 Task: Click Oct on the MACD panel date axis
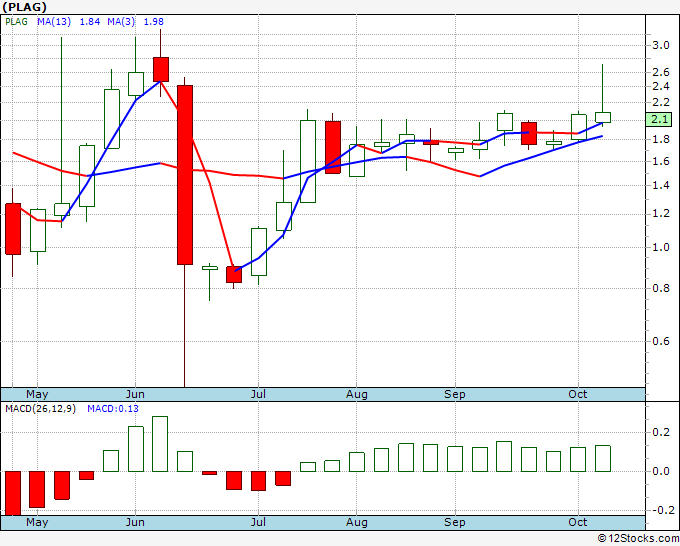(578, 522)
